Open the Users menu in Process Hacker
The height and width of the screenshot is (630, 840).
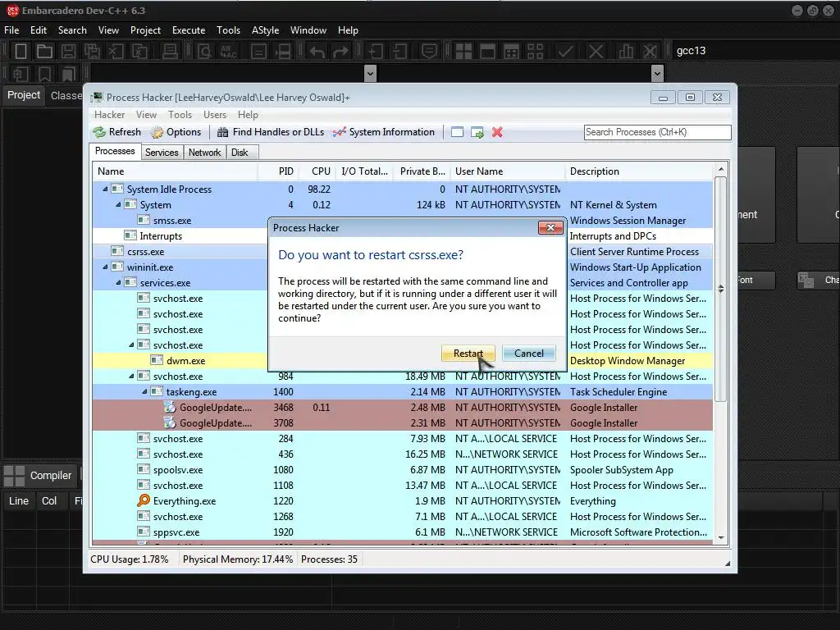point(215,115)
